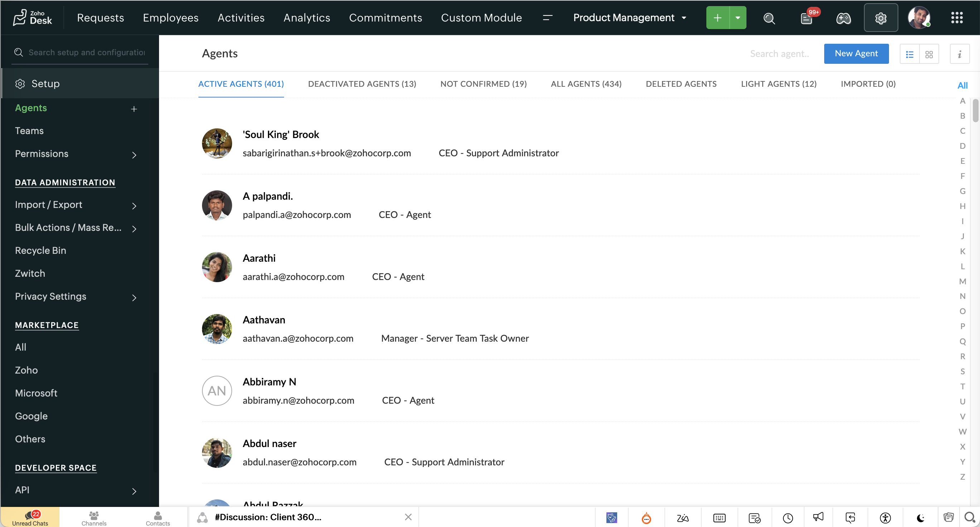Open the keyboard shortcuts icon
This screenshot has height=527, width=980.
[x=719, y=518]
